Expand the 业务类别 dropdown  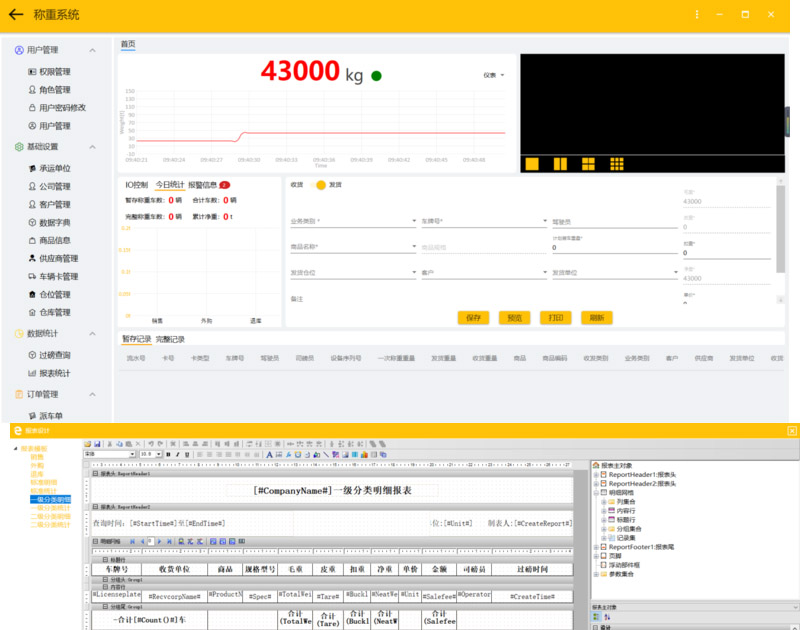click(350, 222)
